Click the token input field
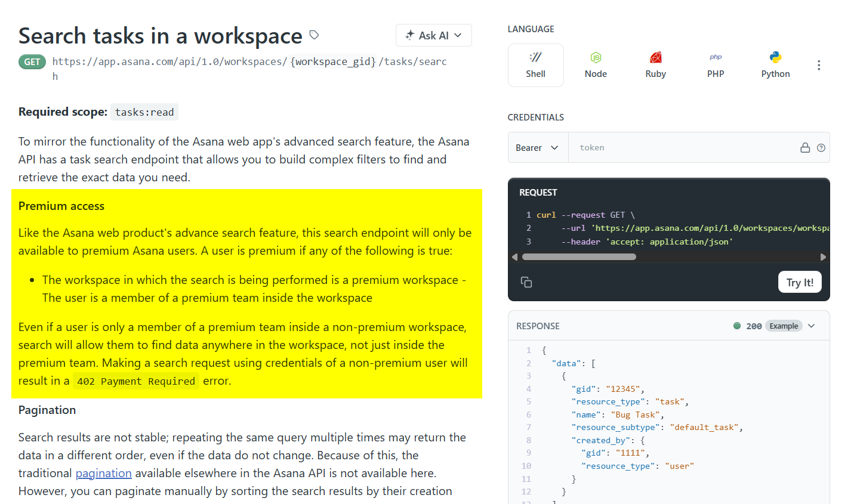This screenshot has height=504, width=860. (x=680, y=148)
